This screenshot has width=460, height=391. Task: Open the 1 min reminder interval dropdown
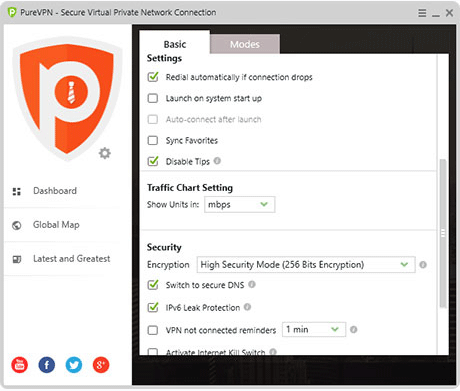click(x=314, y=329)
